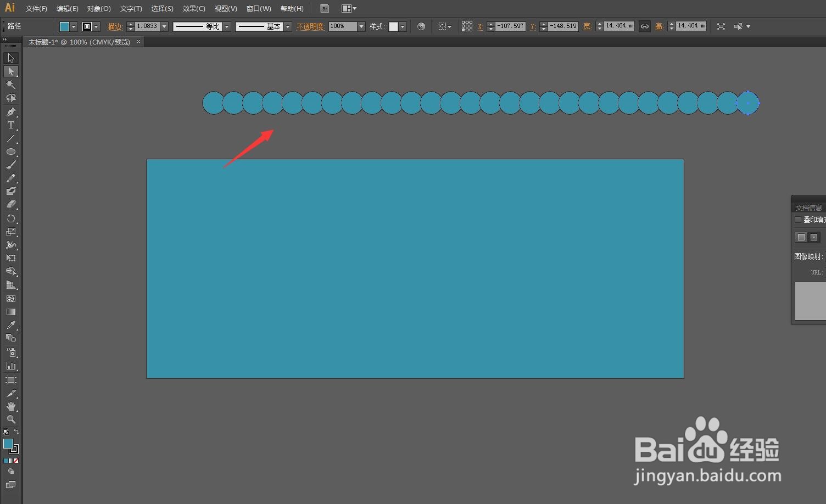Select the Paintbrush tool

pos(11,165)
